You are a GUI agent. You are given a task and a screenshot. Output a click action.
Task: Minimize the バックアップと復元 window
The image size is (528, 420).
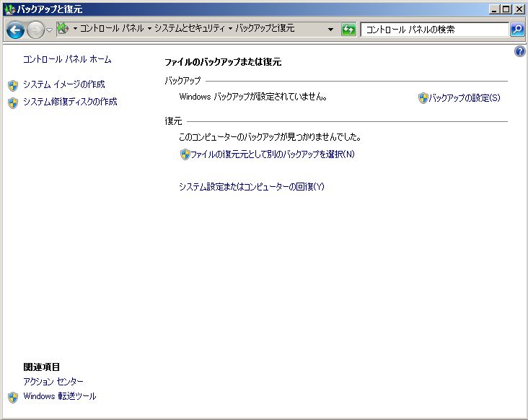point(494,9)
